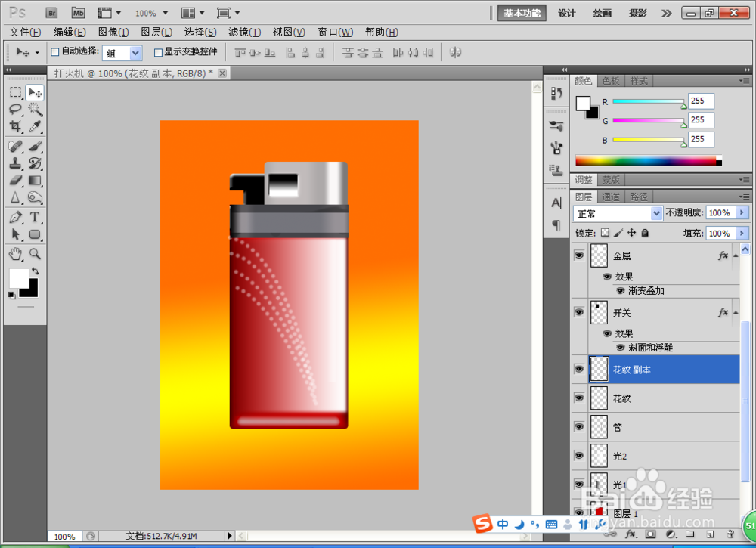Image resolution: width=756 pixels, height=548 pixels.
Task: Launch Adobe Bridge from the top bar
Action: [51, 13]
